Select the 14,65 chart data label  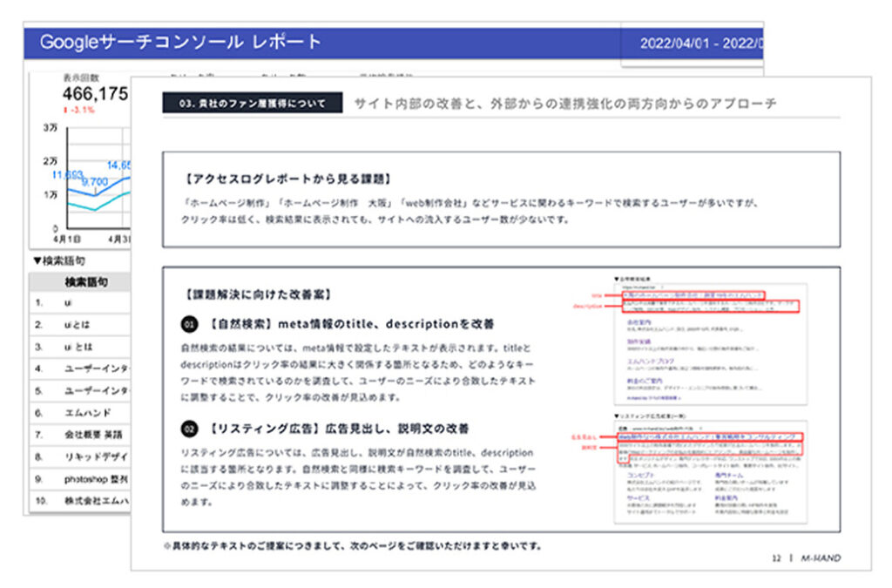click(x=118, y=165)
